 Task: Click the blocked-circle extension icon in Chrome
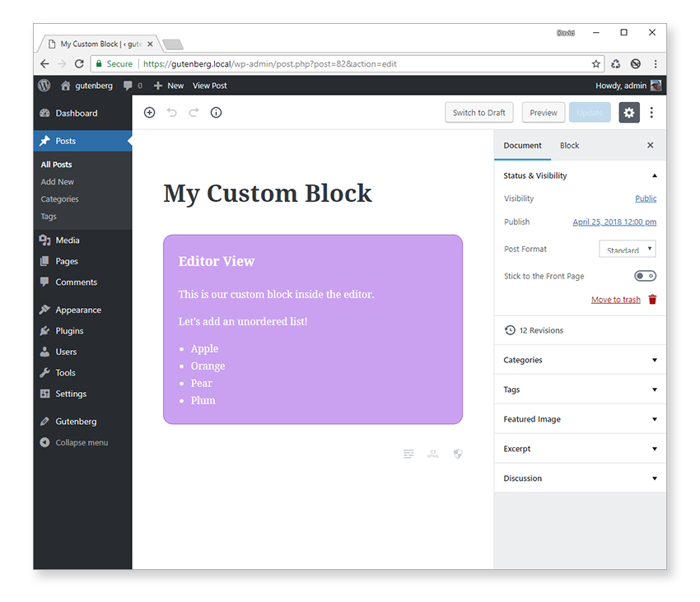pos(636,64)
